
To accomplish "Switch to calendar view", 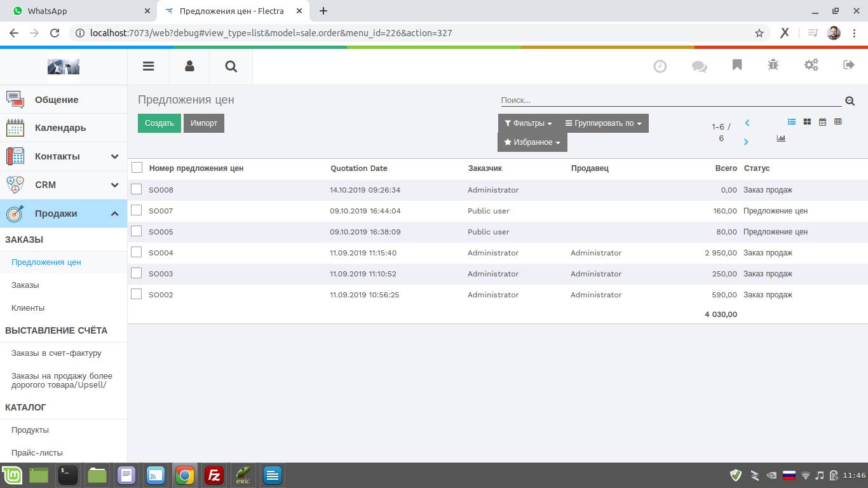I will coord(822,122).
